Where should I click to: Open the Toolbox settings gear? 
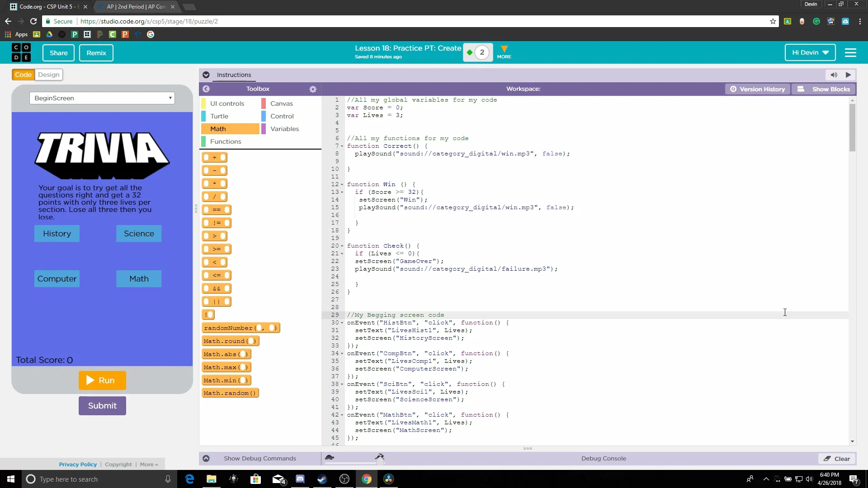(312, 89)
